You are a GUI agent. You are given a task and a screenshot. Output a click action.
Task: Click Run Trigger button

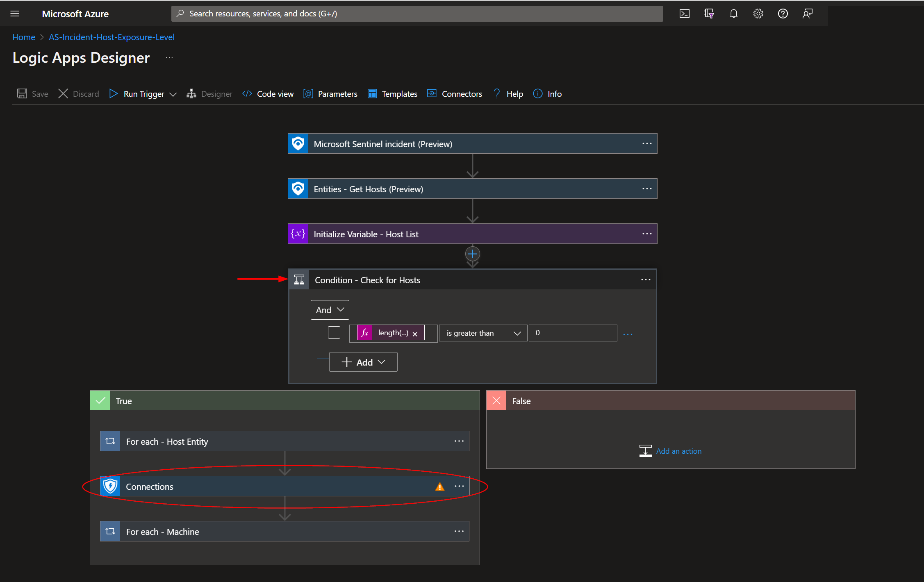click(137, 94)
